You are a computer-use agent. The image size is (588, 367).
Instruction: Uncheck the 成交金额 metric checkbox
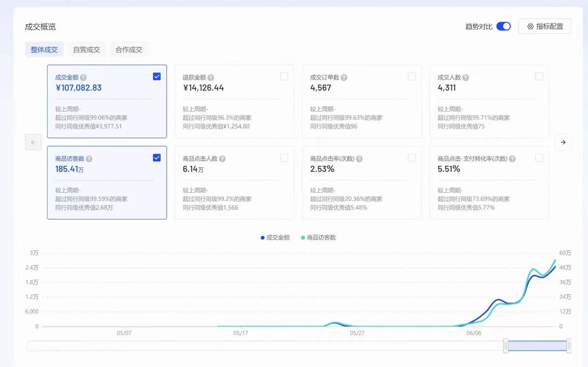click(x=157, y=76)
